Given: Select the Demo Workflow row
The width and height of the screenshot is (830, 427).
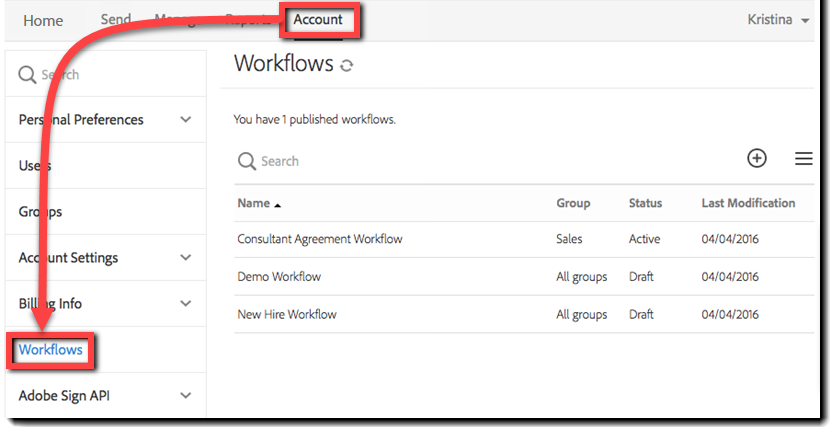Looking at the screenshot, I should pos(524,277).
